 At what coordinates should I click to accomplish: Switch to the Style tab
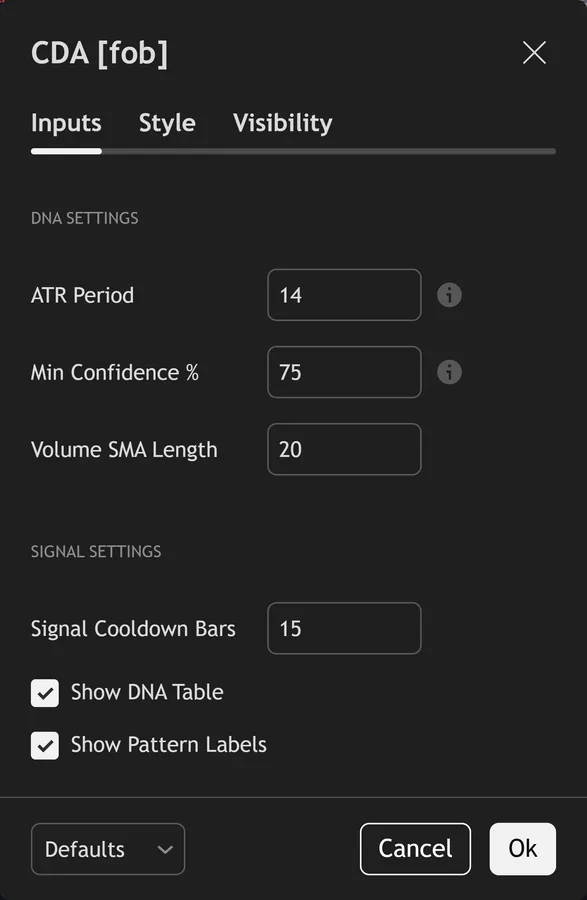[167, 123]
